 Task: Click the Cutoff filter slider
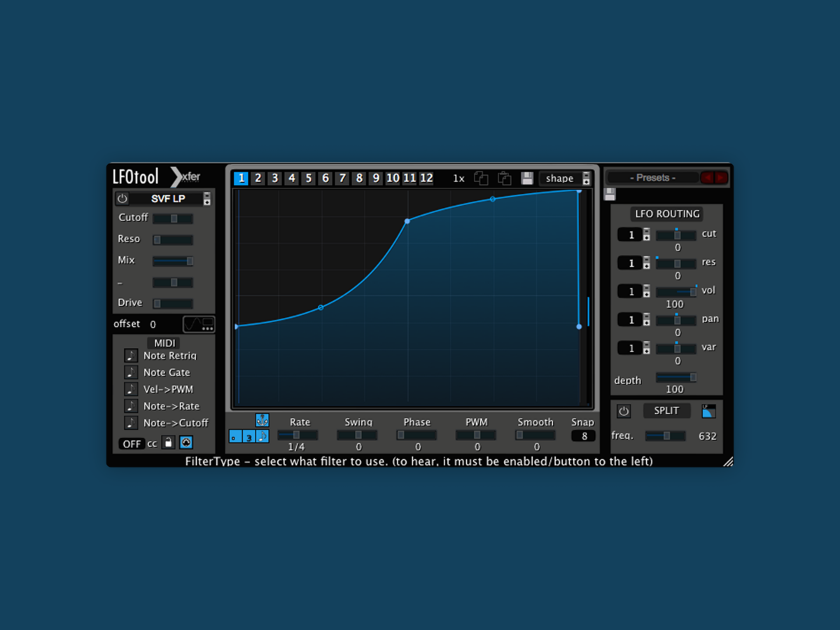[173, 219]
